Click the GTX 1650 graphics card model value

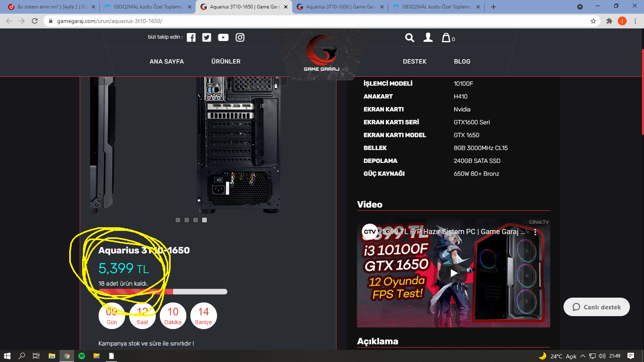[466, 135]
